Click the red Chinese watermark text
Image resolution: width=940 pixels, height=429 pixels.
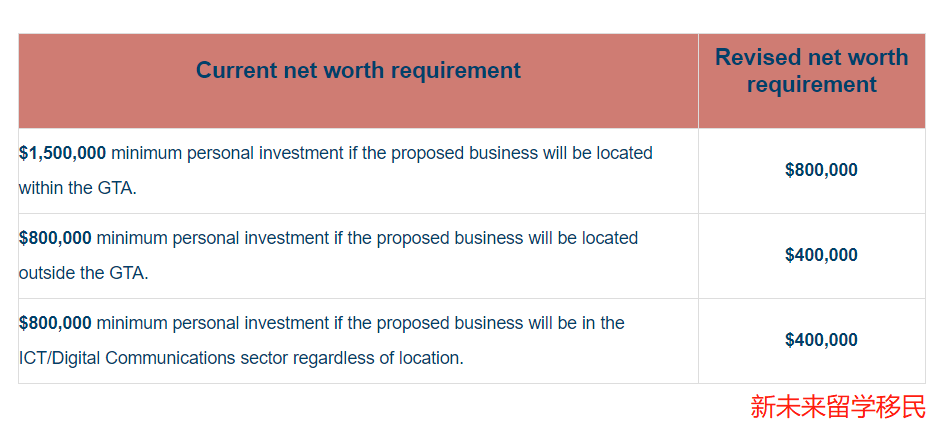coord(838,406)
